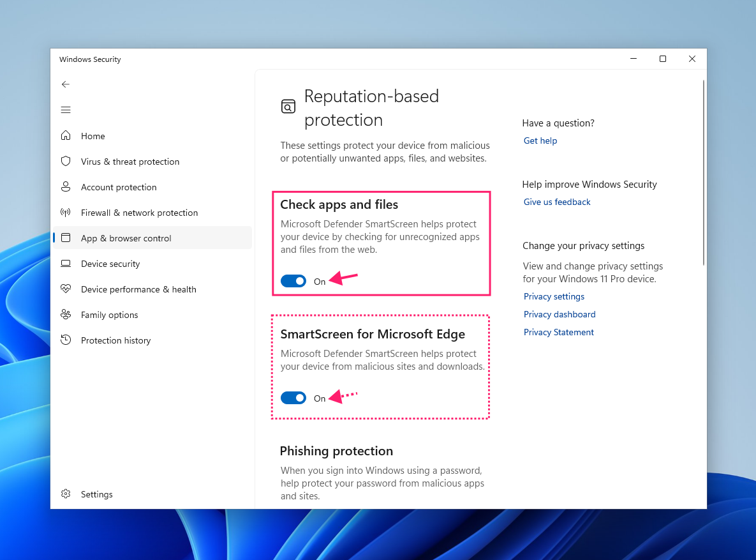Image resolution: width=756 pixels, height=560 pixels.
Task: Maximize the Windows Security window
Action: coord(663,59)
